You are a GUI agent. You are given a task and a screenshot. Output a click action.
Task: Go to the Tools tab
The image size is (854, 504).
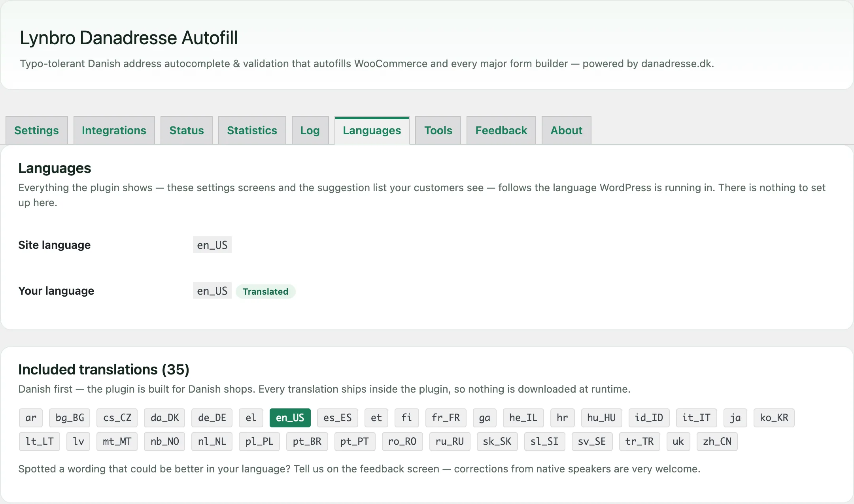pyautogui.click(x=438, y=130)
